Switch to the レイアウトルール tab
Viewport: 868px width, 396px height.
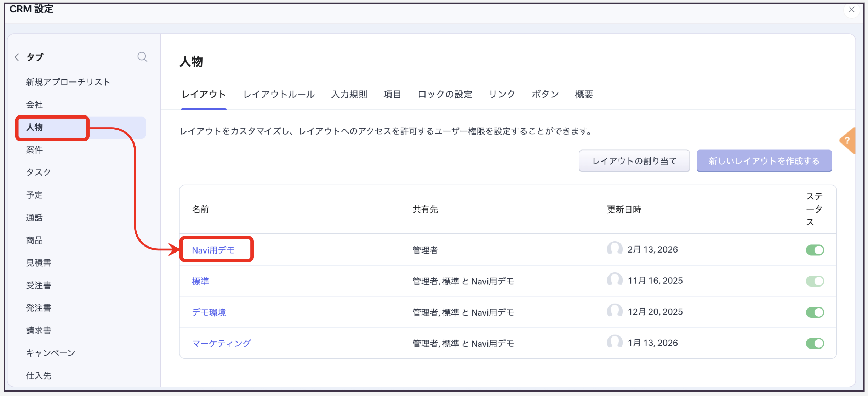(x=279, y=94)
